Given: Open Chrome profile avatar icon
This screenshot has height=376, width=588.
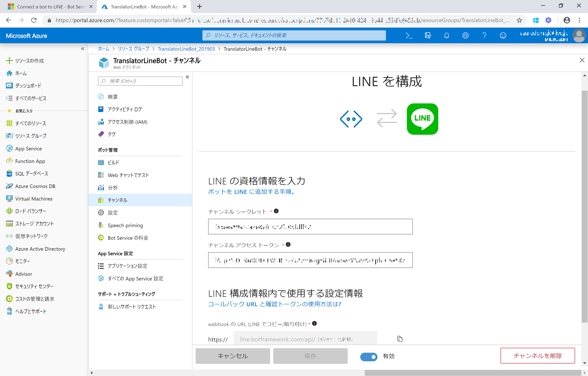Looking at the screenshot, I should (x=567, y=20).
